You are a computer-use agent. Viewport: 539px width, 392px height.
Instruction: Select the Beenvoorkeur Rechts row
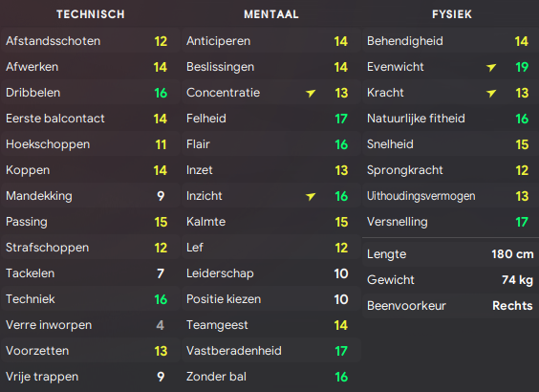451,306
